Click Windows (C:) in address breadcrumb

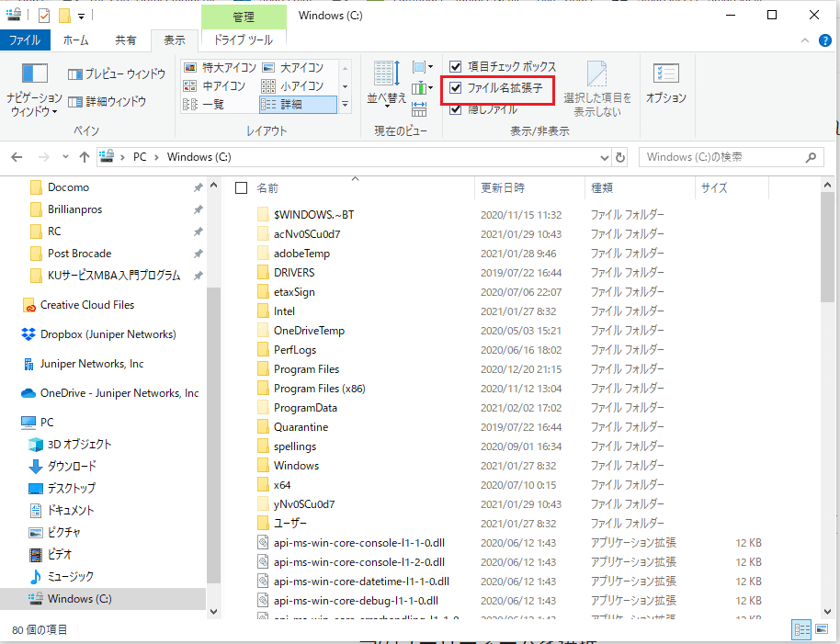(x=199, y=157)
